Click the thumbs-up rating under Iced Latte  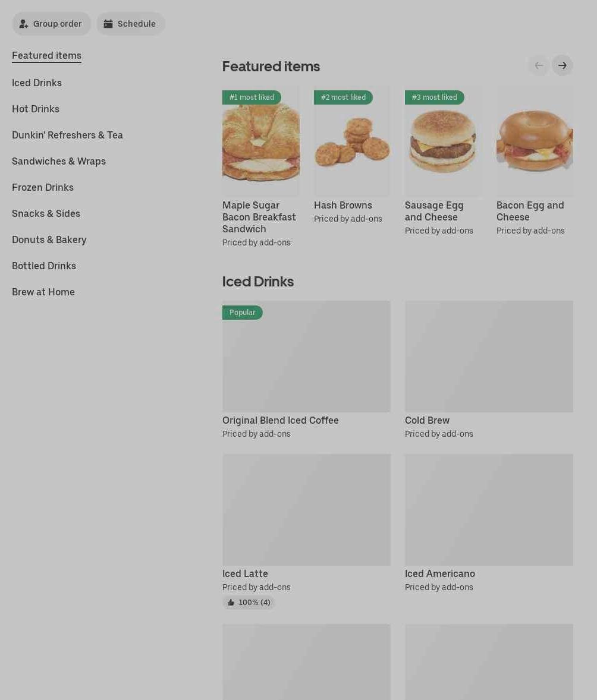point(249,602)
